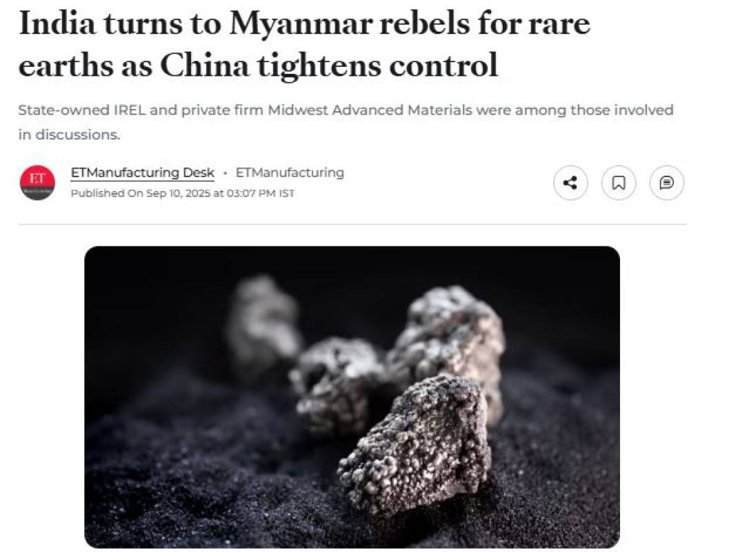Click 'in discussions.' in the subheadline

click(x=69, y=135)
